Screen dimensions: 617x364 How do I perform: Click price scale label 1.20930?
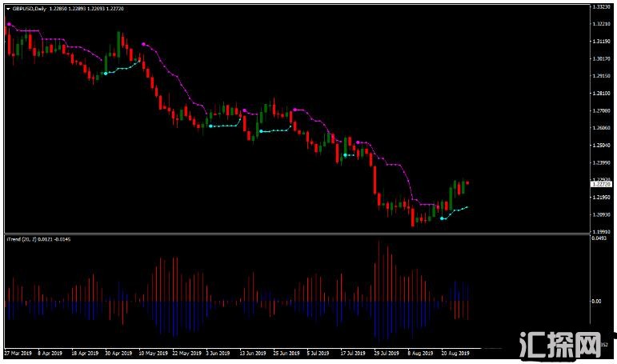tap(602, 214)
